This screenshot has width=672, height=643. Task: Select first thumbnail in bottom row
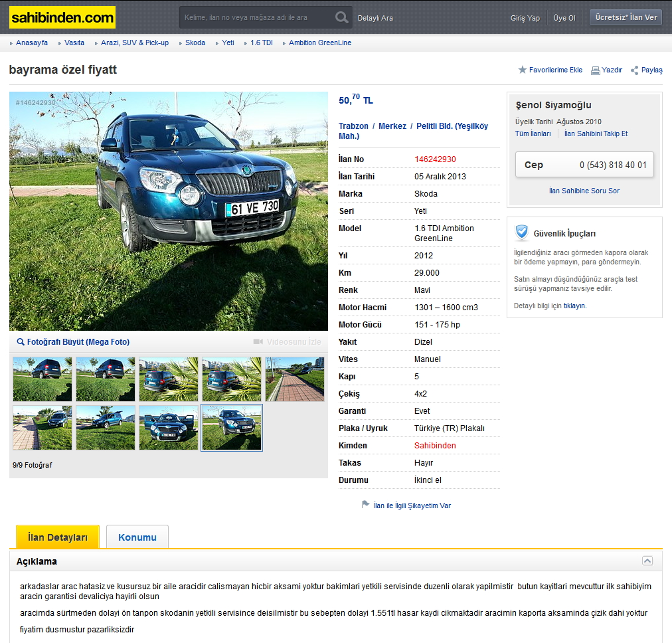42,428
